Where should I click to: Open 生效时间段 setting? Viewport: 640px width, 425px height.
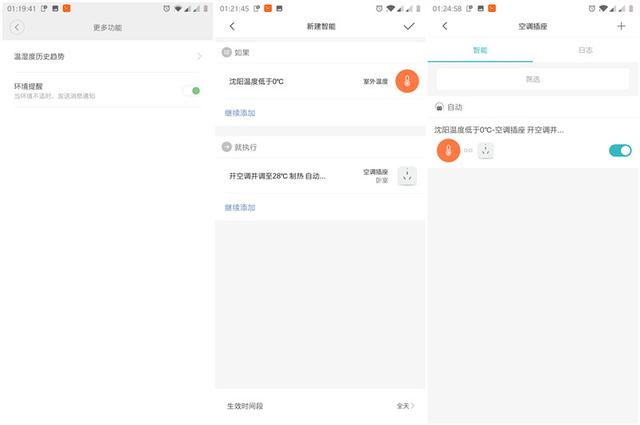[320, 406]
